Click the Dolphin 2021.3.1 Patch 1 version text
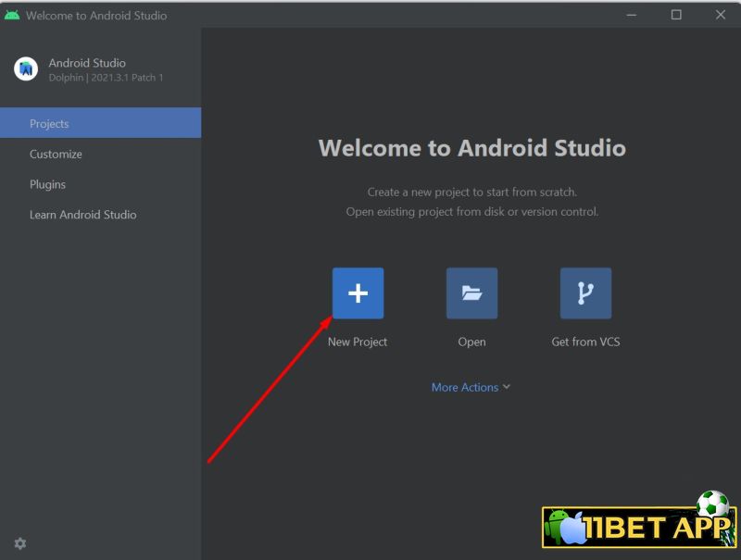 [106, 78]
